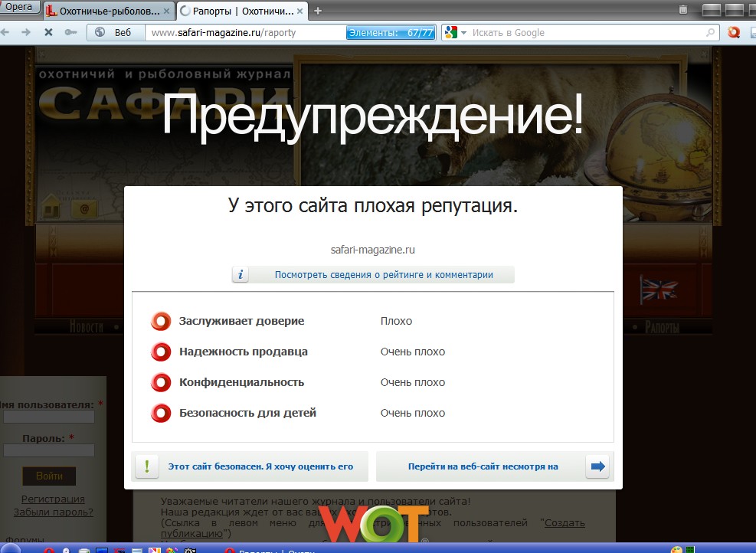Click the safari-magazine.ru address bar
The width and height of the screenshot is (756, 553).
pos(245,33)
